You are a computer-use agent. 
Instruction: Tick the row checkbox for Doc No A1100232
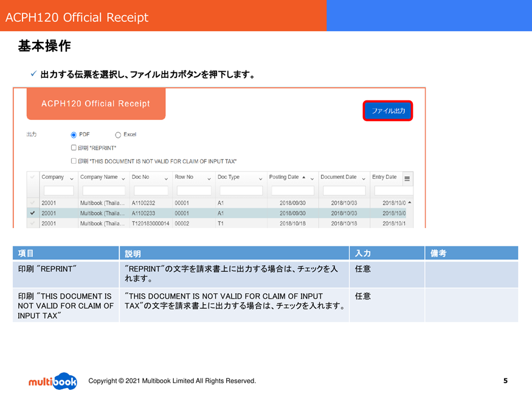point(33,203)
